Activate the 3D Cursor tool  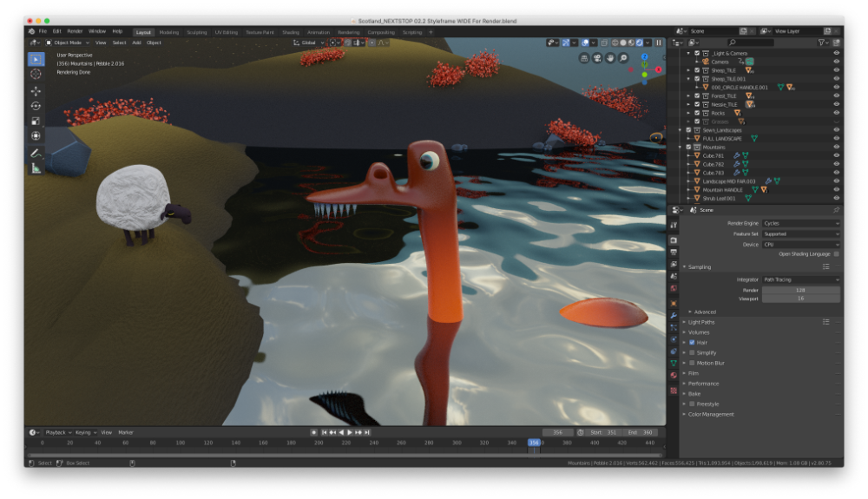click(36, 74)
